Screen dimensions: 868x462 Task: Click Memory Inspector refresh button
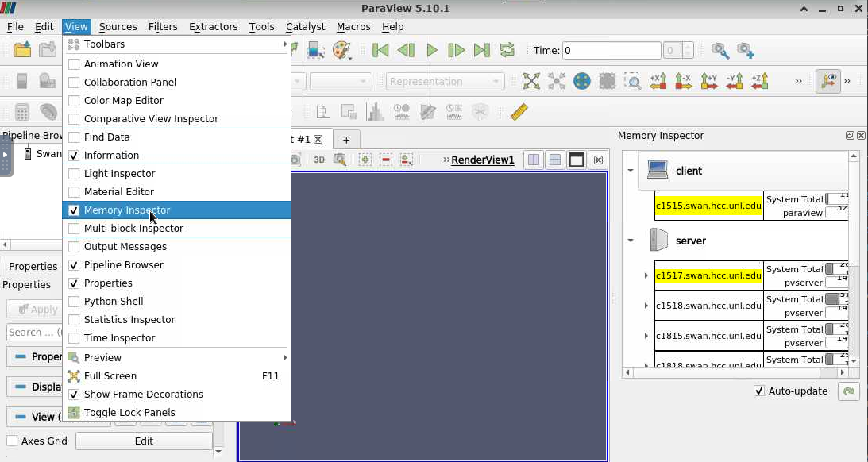pyautogui.click(x=849, y=391)
